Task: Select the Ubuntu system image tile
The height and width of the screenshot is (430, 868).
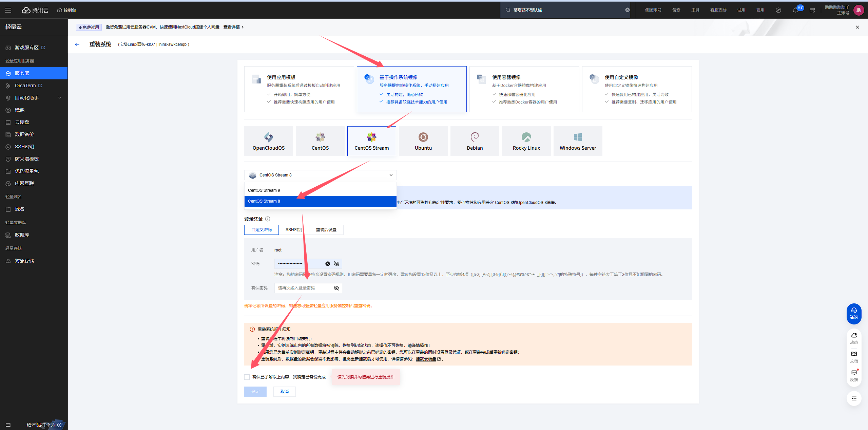Action: [423, 141]
